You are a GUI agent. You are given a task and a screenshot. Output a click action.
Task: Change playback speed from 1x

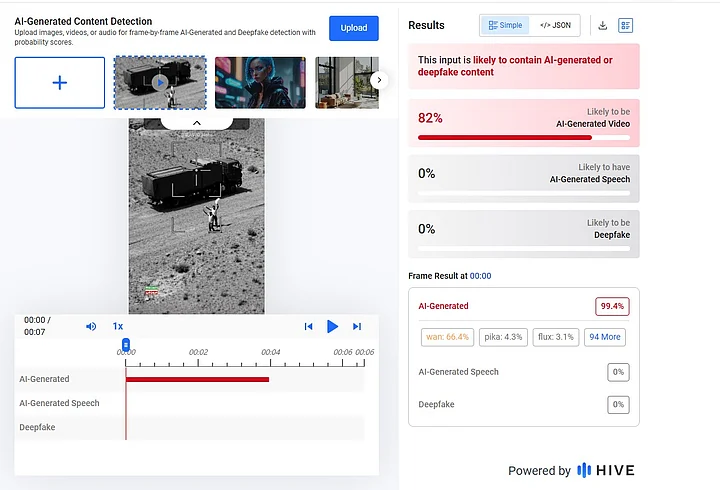(118, 326)
